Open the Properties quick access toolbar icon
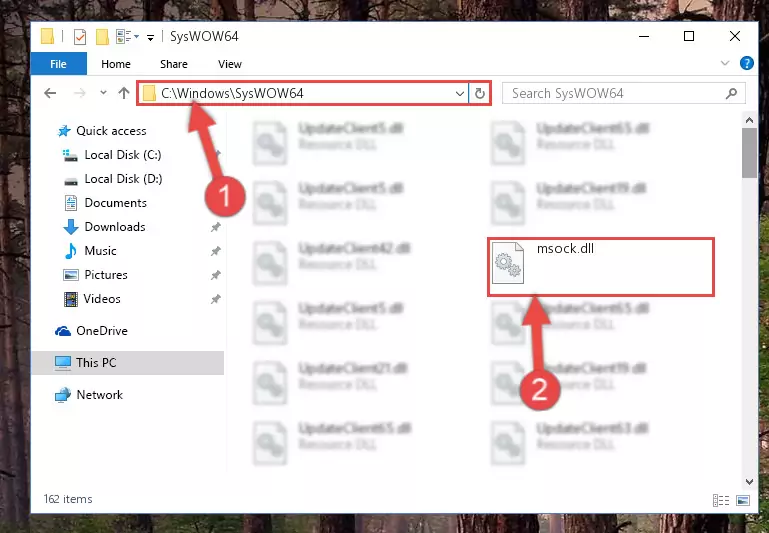This screenshot has width=769, height=533. tap(79, 37)
